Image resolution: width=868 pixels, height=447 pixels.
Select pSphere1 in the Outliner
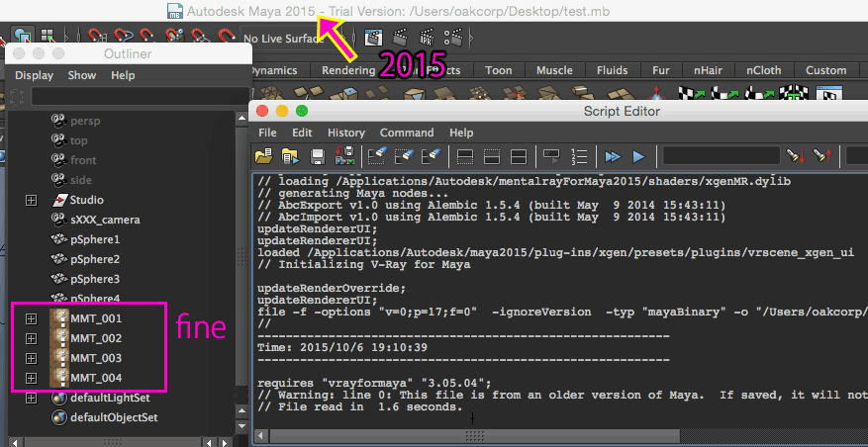(95, 240)
